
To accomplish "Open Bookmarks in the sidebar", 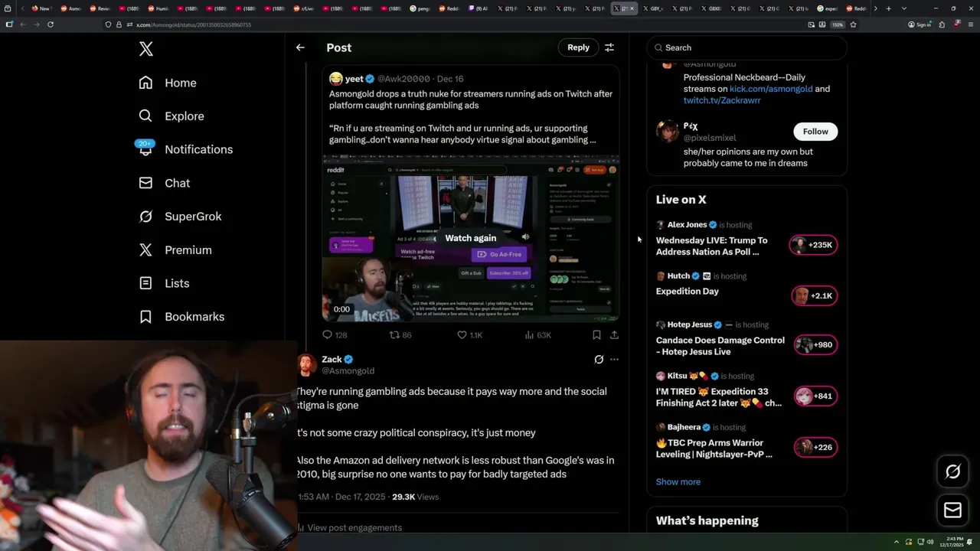I will pos(181,317).
